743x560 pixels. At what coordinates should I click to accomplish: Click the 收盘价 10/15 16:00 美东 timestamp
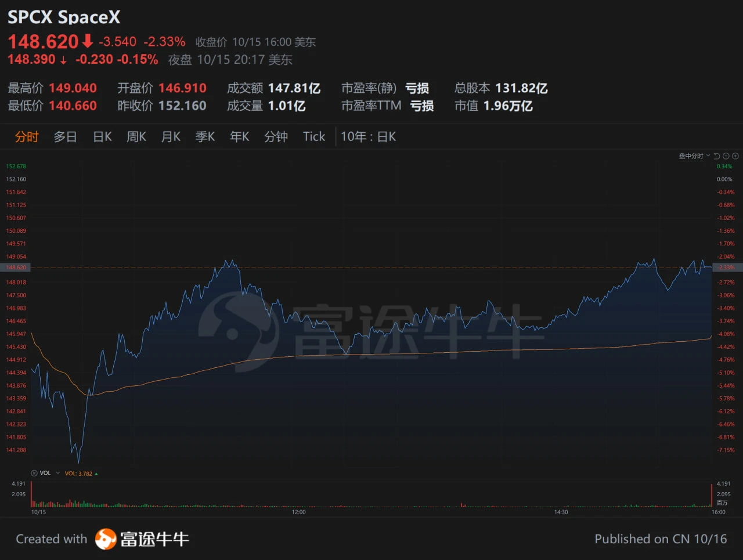[255, 42]
